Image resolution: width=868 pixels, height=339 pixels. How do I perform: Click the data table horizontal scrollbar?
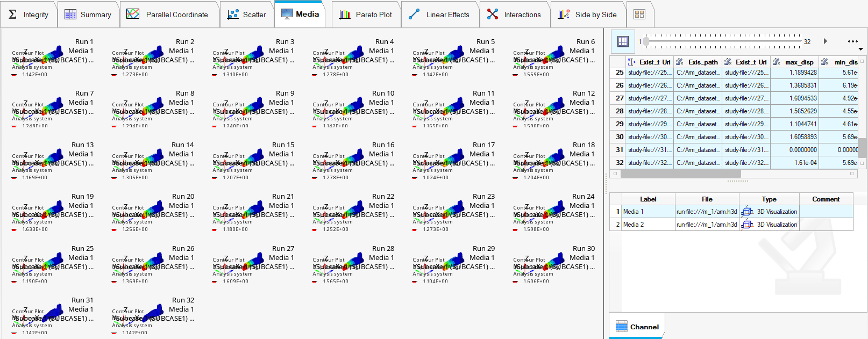[681, 174]
